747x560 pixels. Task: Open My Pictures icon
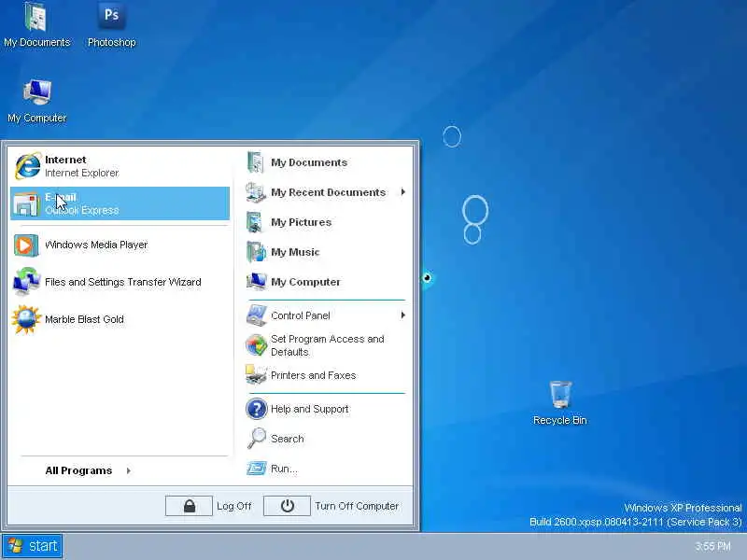255,222
